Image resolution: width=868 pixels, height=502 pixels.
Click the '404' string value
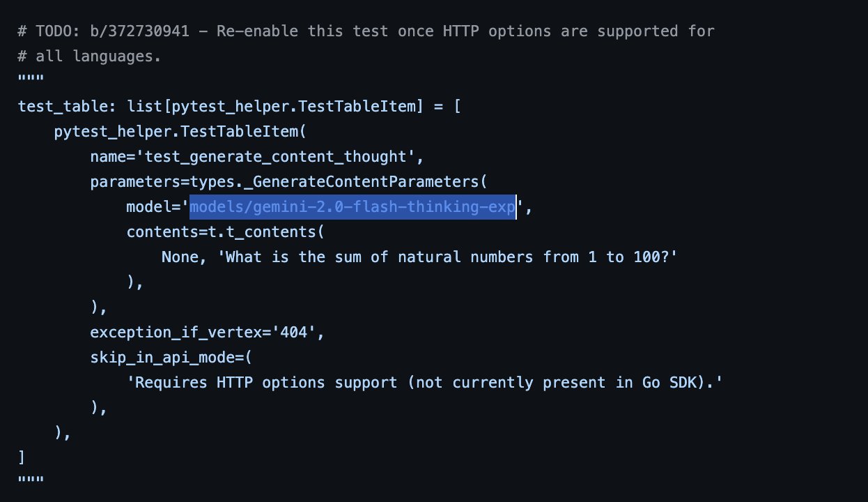(x=298, y=333)
